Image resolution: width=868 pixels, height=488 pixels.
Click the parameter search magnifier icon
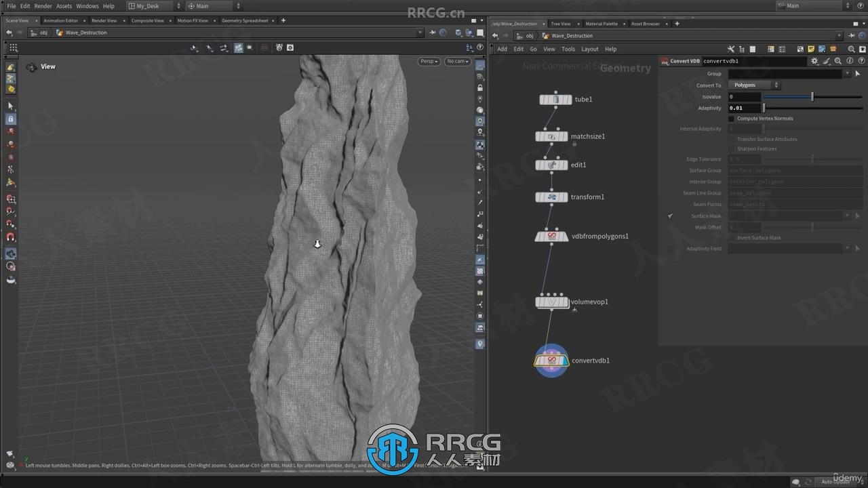point(838,61)
